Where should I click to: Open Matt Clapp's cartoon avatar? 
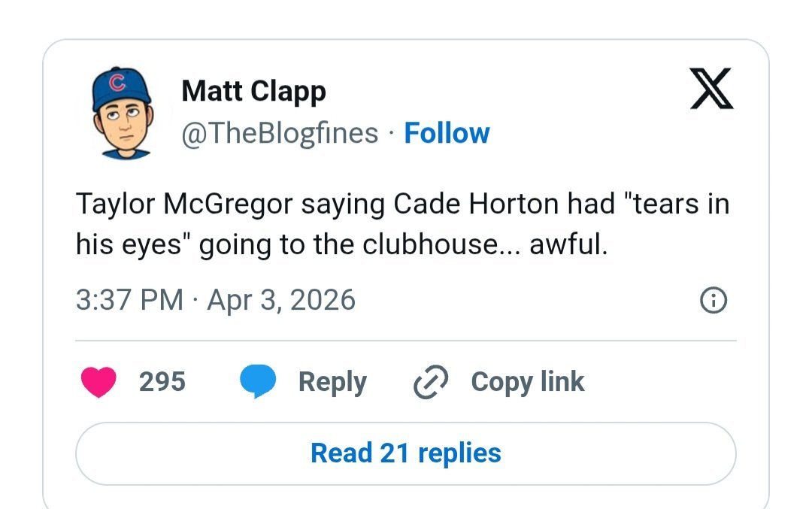point(122,113)
